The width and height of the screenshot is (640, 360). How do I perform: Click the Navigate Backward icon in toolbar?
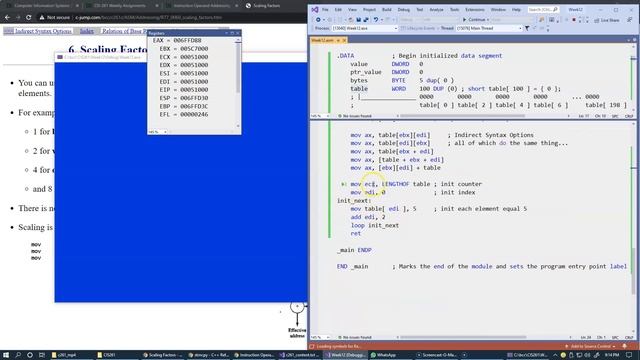click(318, 20)
